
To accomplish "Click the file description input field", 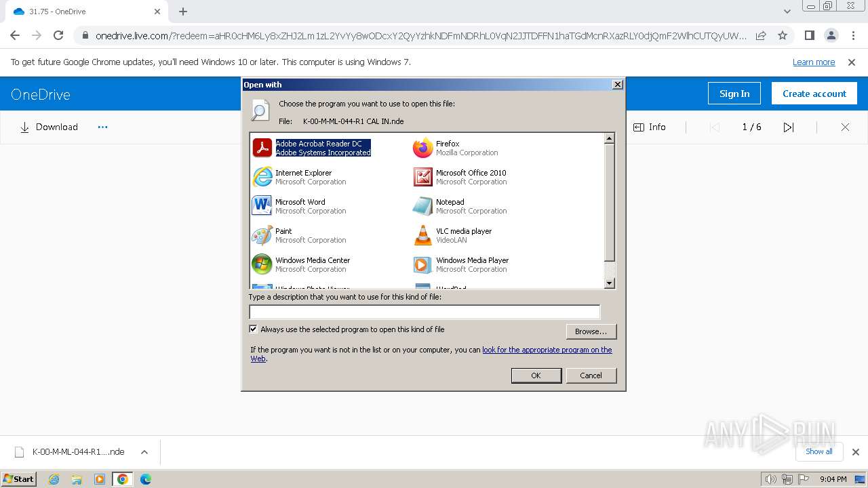I will tap(425, 312).
